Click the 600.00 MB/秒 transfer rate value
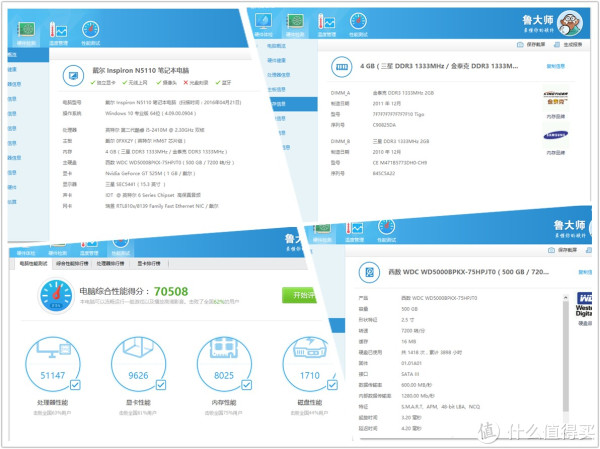Screen dimensions: 600x449 416,385
